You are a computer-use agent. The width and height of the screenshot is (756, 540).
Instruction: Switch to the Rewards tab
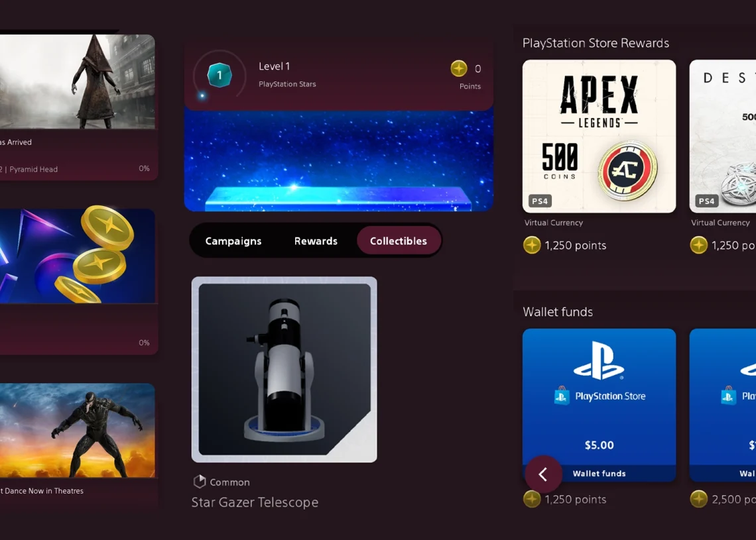coord(316,241)
